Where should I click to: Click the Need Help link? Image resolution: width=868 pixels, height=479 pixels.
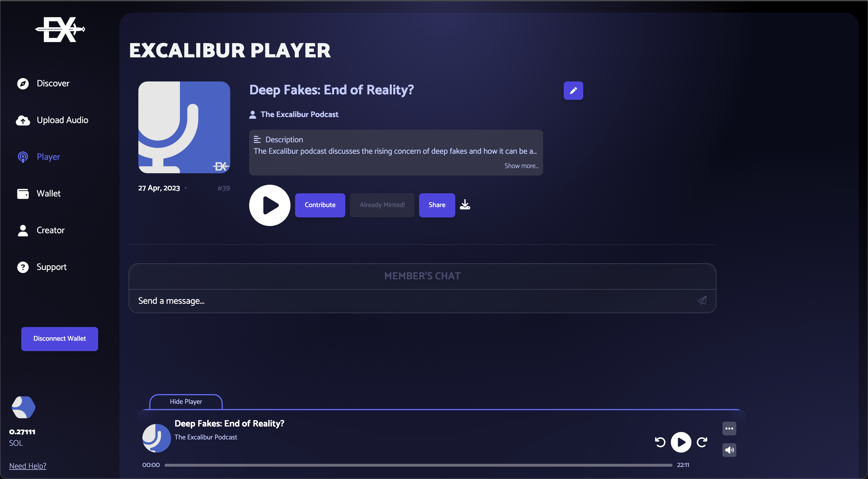pos(28,466)
